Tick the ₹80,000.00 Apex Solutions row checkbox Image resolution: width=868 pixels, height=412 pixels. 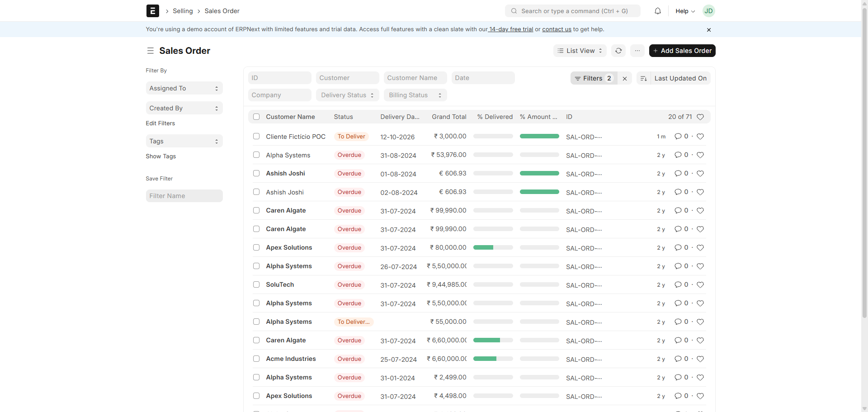pos(256,247)
